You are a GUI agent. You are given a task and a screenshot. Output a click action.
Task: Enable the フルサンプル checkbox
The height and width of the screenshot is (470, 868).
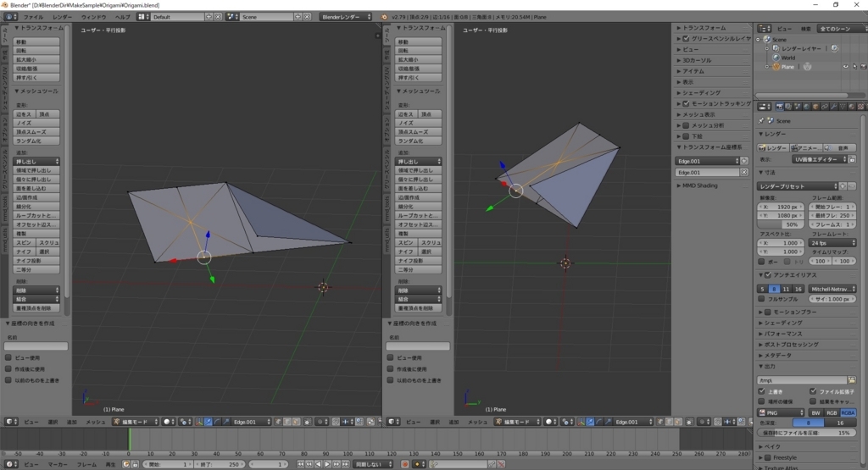(x=762, y=299)
